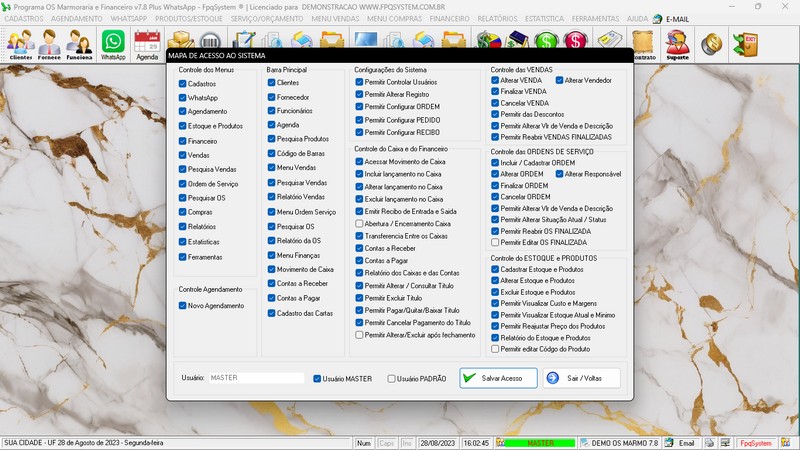Click the Sair / Voltar button
The width and height of the screenshot is (800, 450).
point(582,378)
